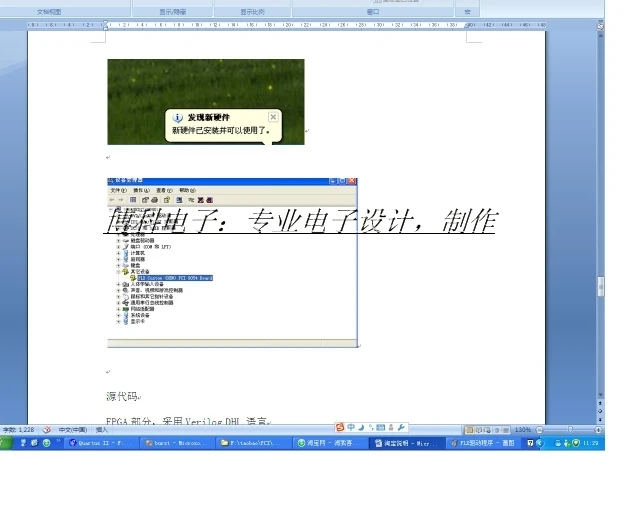The width and height of the screenshot is (640, 512).
Task: Switch to PLX驱动程序 - 画图 taskbar window
Action: pyautogui.click(x=482, y=443)
